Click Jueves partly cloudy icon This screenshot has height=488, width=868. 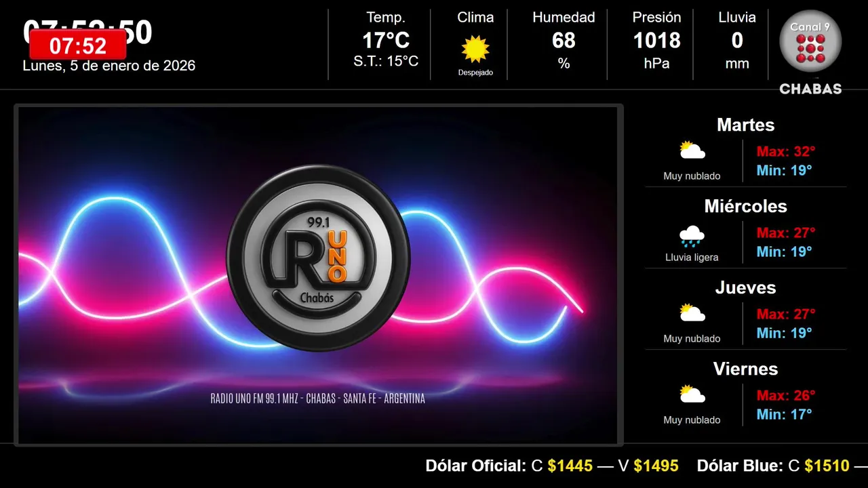692,313
